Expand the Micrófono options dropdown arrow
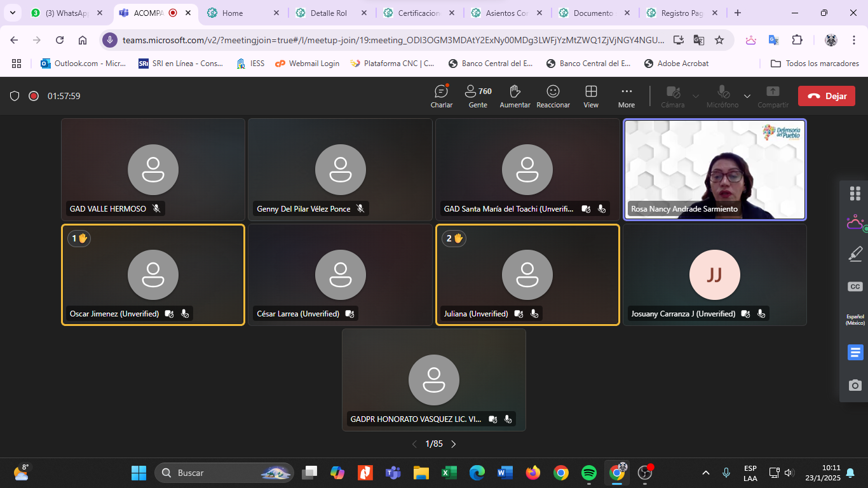Image resolution: width=868 pixels, height=488 pixels. [x=747, y=97]
